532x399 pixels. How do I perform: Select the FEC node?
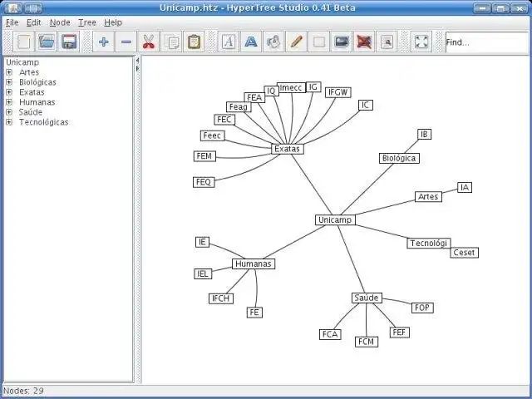(x=224, y=120)
